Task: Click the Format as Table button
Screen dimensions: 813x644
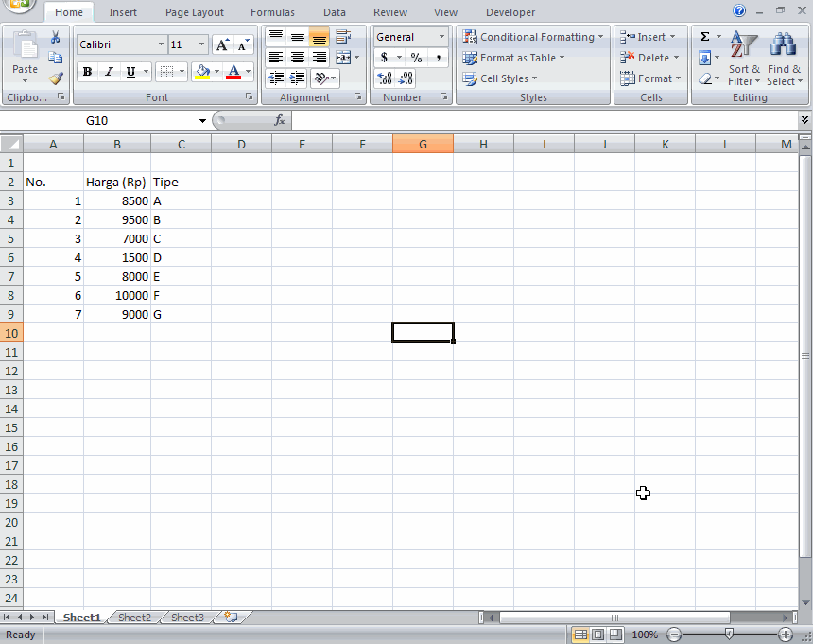Action: click(x=515, y=58)
